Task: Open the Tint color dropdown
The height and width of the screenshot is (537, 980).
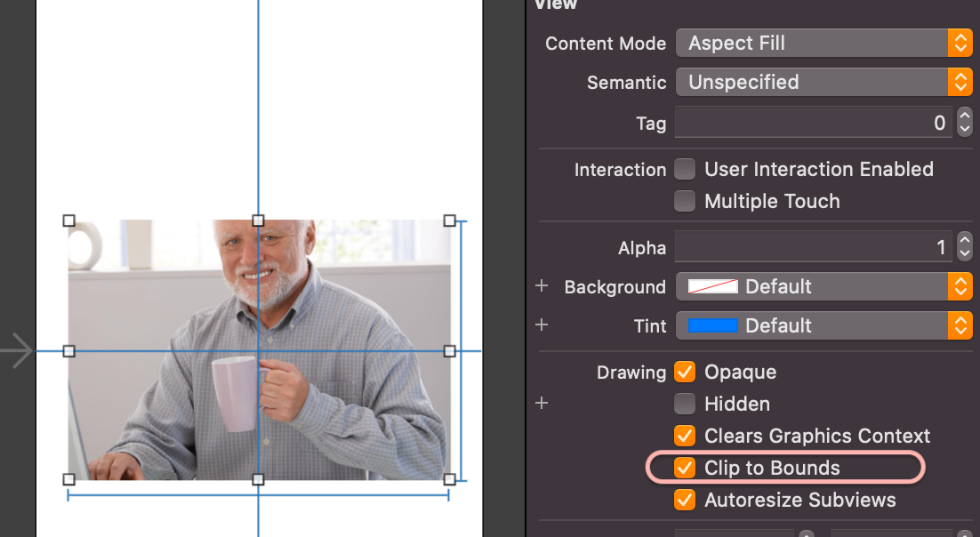Action: point(960,325)
